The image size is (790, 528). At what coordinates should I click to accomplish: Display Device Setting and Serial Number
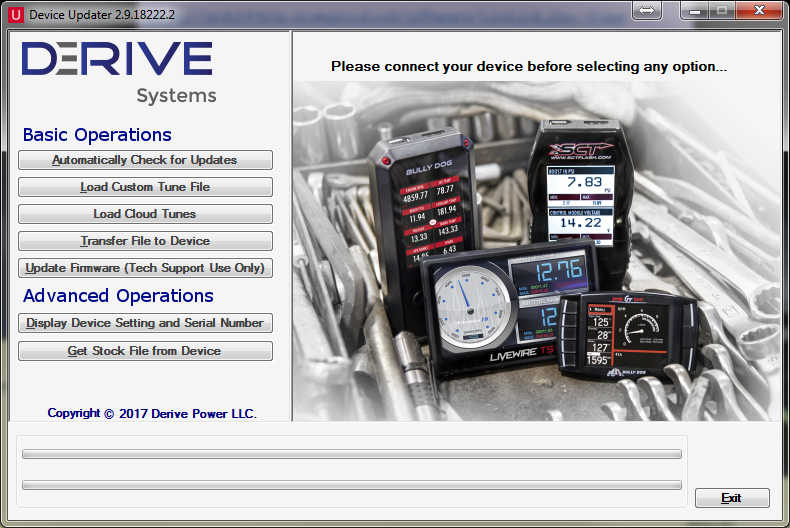coord(145,323)
